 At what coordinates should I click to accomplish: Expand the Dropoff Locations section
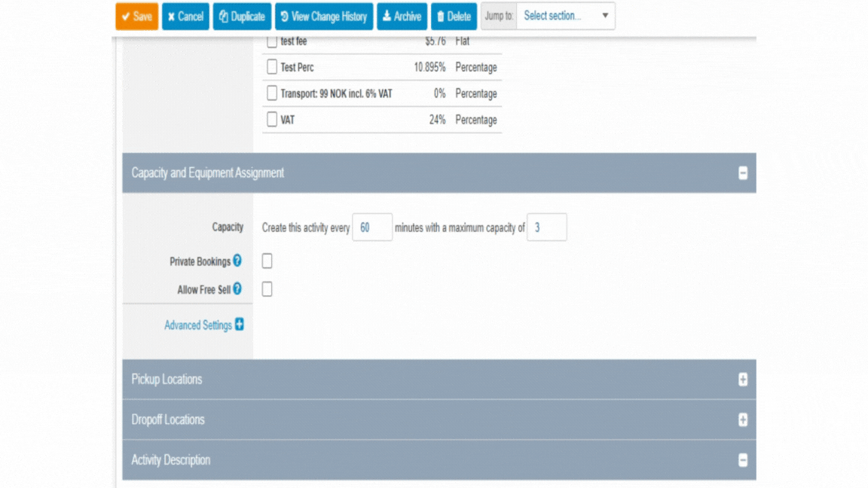point(743,420)
